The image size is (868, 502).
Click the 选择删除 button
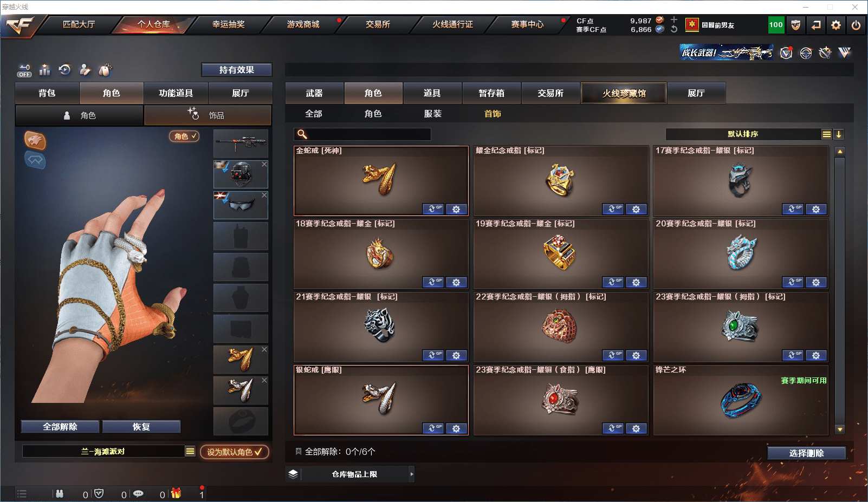806,453
